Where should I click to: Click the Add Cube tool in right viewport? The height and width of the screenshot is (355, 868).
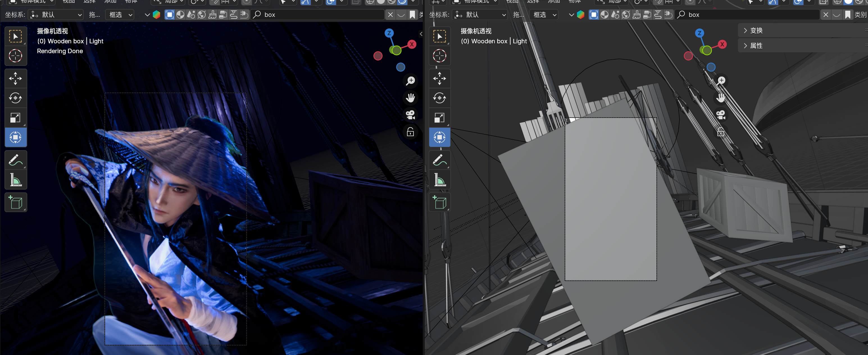439,202
